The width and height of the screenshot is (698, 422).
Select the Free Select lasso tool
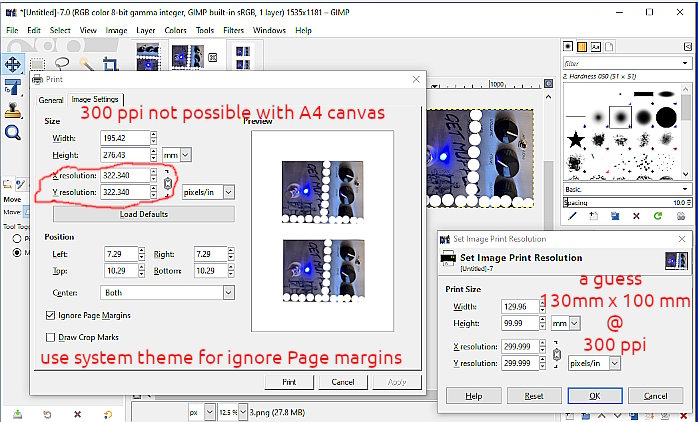pyautogui.click(x=62, y=63)
